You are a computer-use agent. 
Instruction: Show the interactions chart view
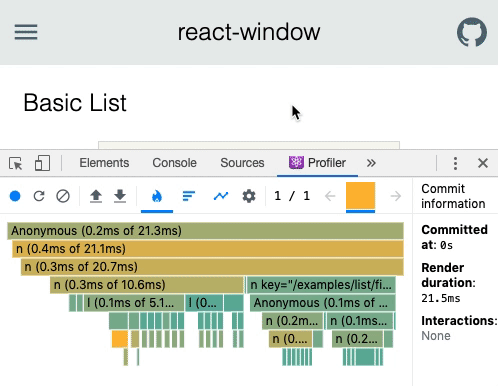click(x=221, y=196)
